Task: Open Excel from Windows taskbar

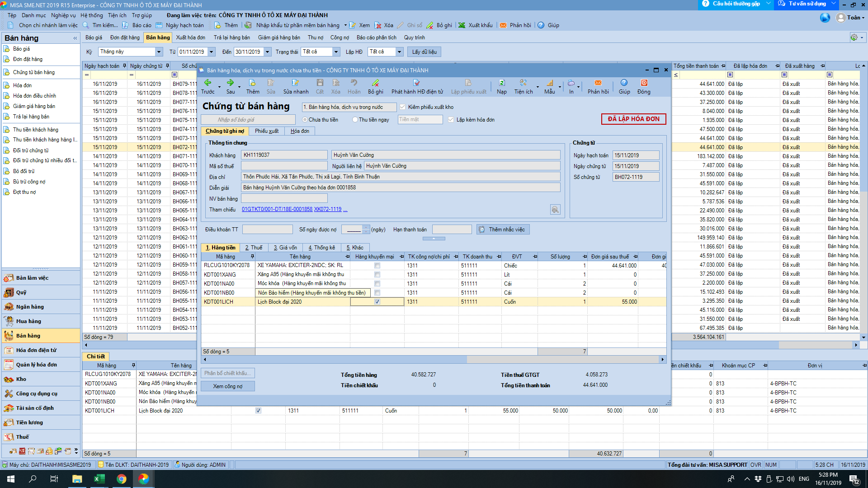Action: [x=99, y=479]
